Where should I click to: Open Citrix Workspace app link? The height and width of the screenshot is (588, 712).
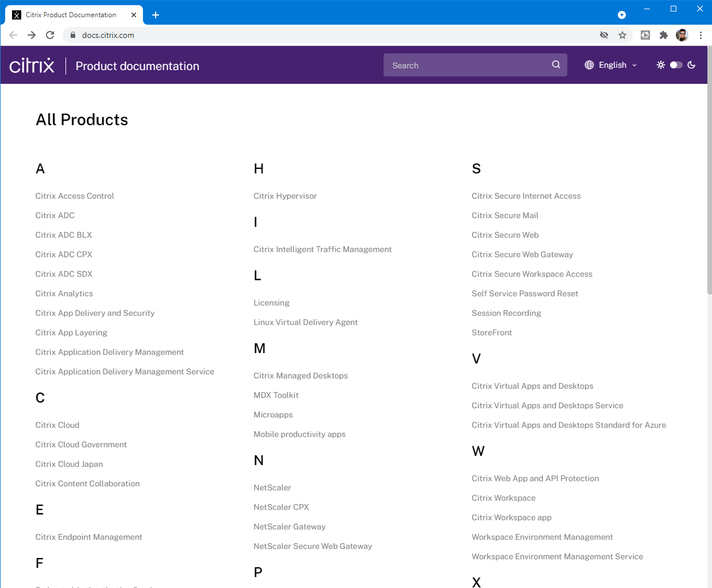(512, 517)
